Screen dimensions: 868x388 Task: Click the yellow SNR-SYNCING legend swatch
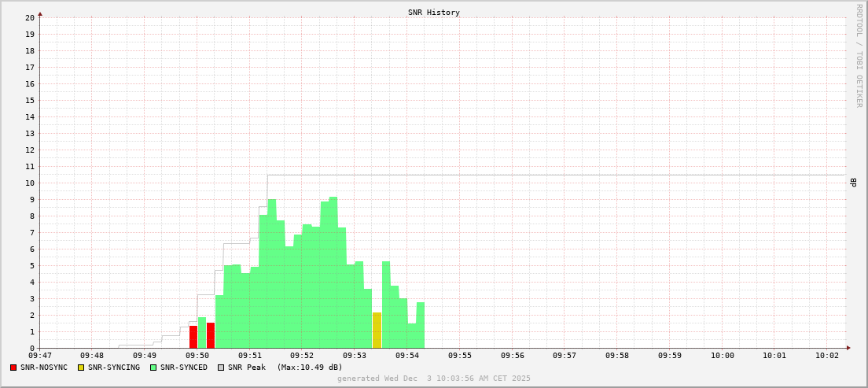click(x=81, y=368)
